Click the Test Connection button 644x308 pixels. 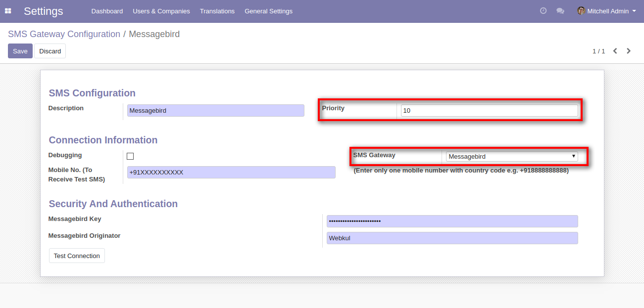click(x=77, y=256)
